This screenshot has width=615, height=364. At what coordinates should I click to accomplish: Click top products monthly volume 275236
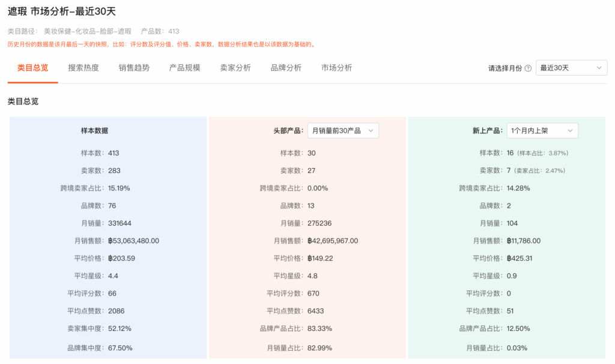tap(320, 223)
